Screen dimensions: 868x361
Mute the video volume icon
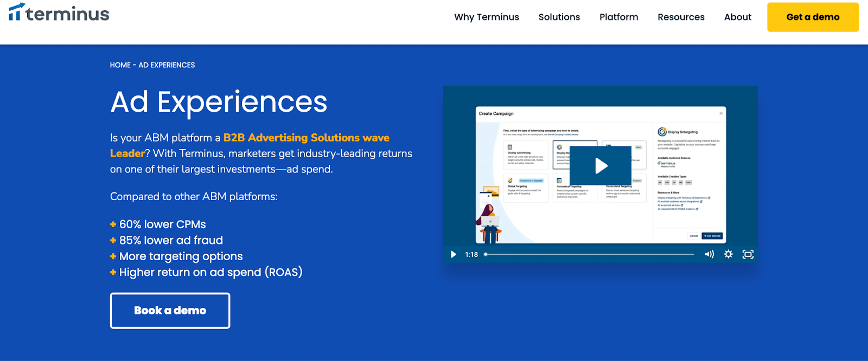709,254
